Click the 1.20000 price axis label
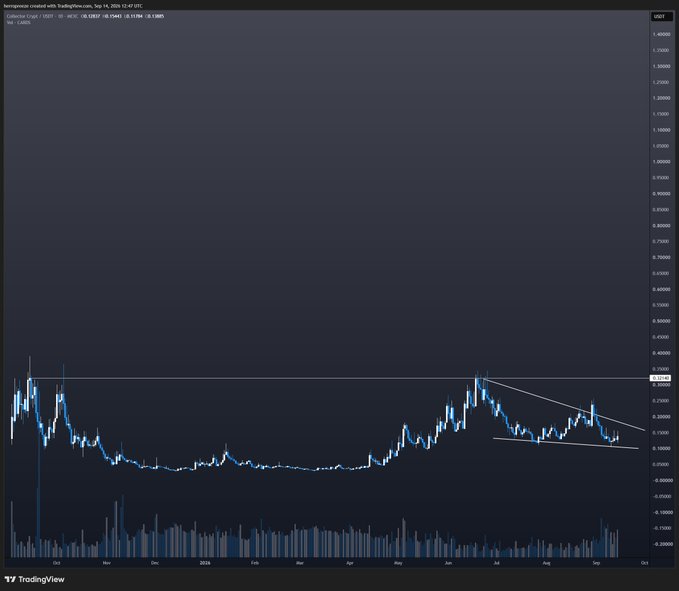This screenshot has width=679, height=591. pyautogui.click(x=661, y=98)
